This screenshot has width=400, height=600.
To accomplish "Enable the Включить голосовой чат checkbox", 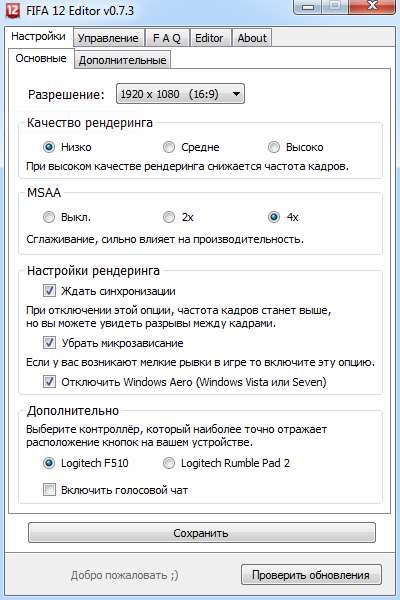I will 49,490.
